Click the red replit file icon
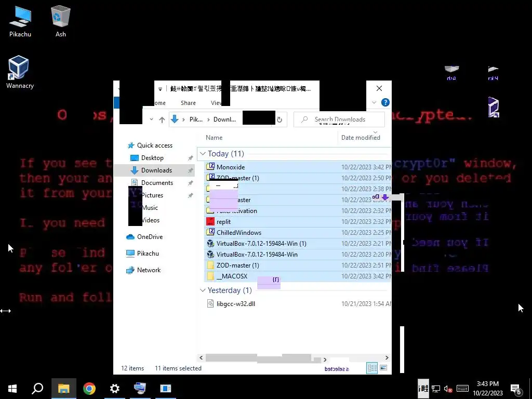This screenshot has width=532, height=399. point(210,221)
